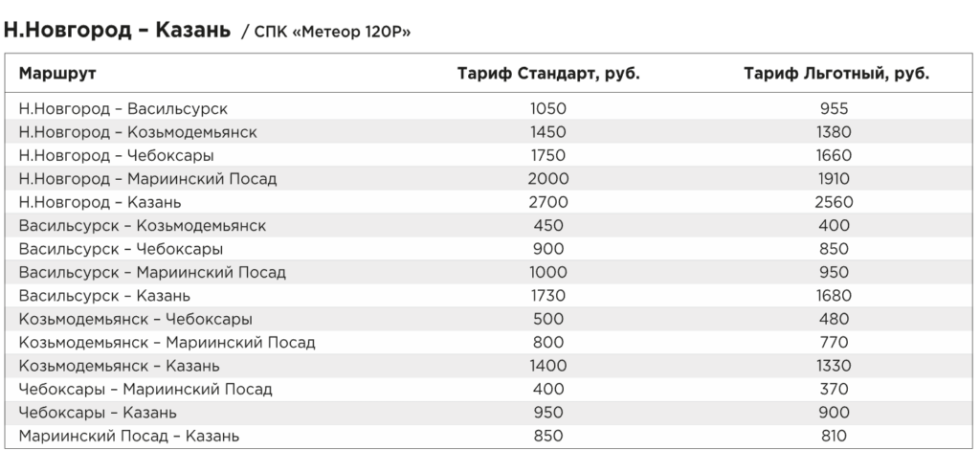This screenshot has height=451, width=980.
Task: Select the Мариинский Посад – Казань route
Action: [129, 436]
